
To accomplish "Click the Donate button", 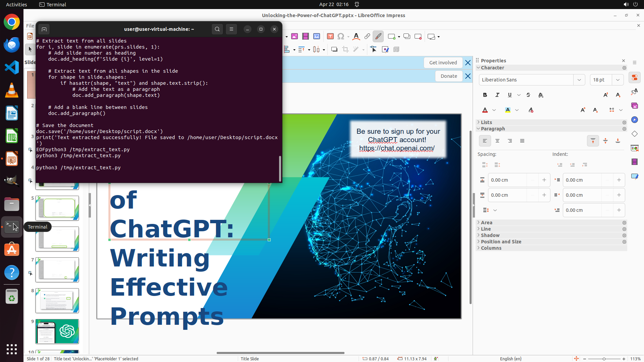I will click(x=449, y=76).
